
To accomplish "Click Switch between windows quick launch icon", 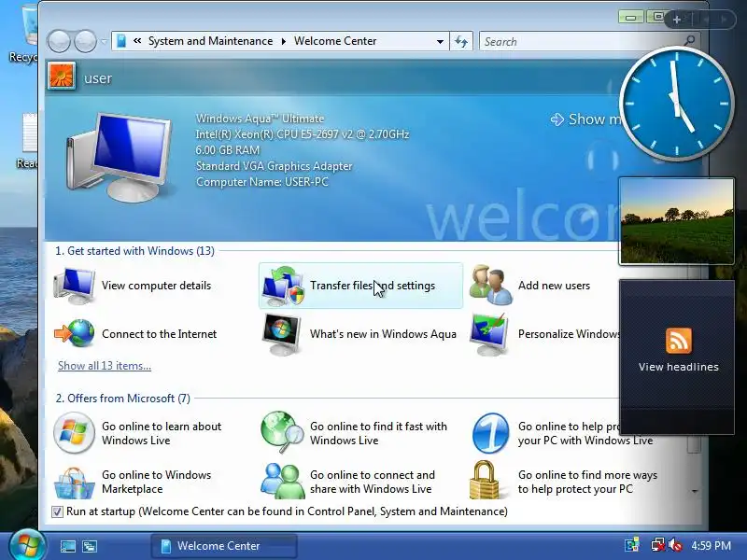I will click(x=90, y=546).
